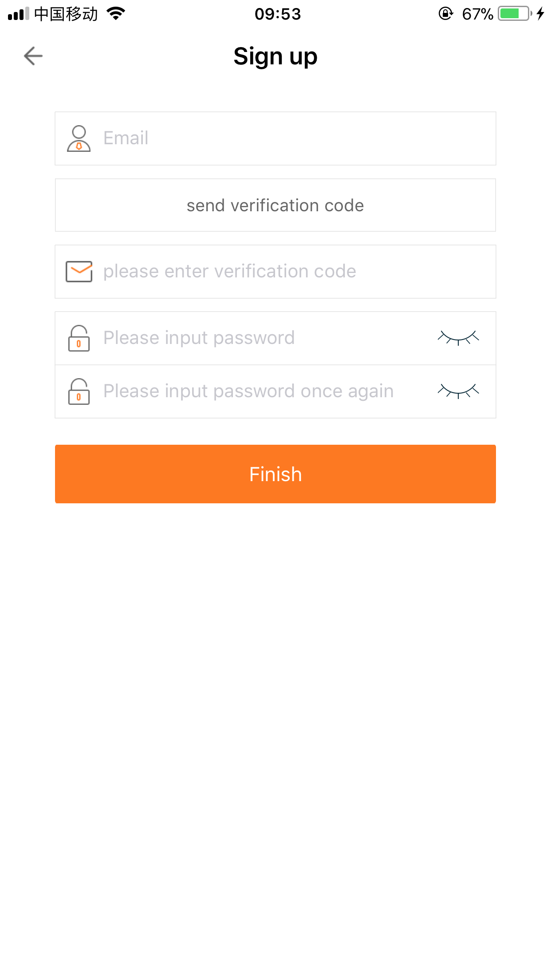
Task: Click the user avatar icon in Email field
Action: (x=79, y=138)
